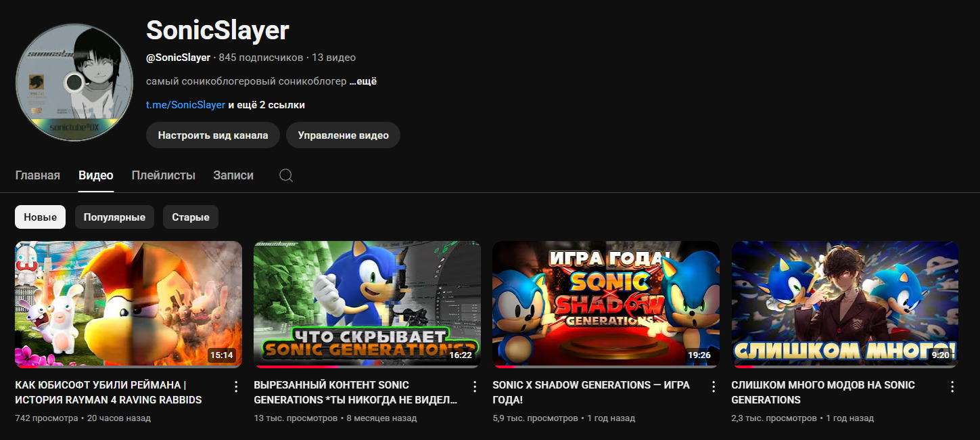Viewport: 980px width, 440px height.
Task: Click the 19:26 duration badge
Action: point(699,355)
